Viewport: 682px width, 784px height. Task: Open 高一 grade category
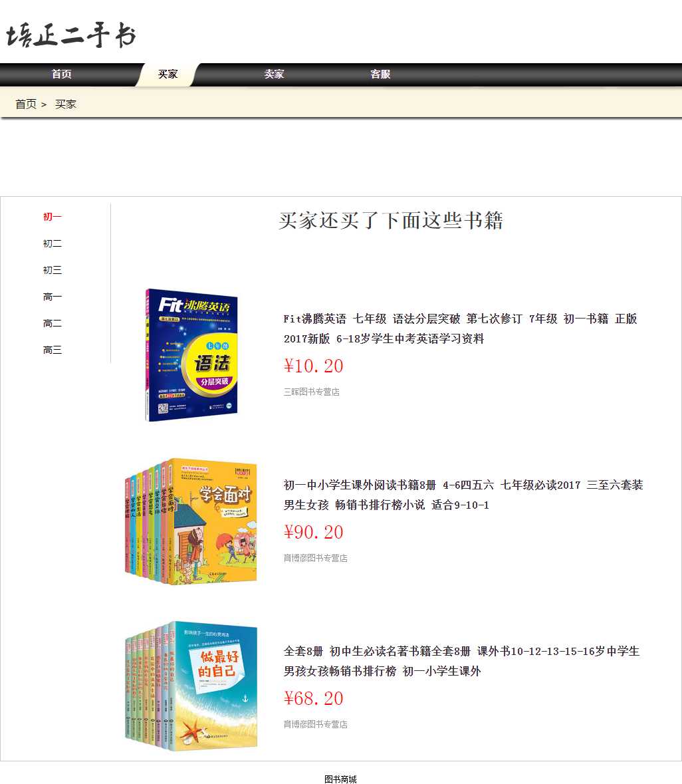[x=53, y=297]
